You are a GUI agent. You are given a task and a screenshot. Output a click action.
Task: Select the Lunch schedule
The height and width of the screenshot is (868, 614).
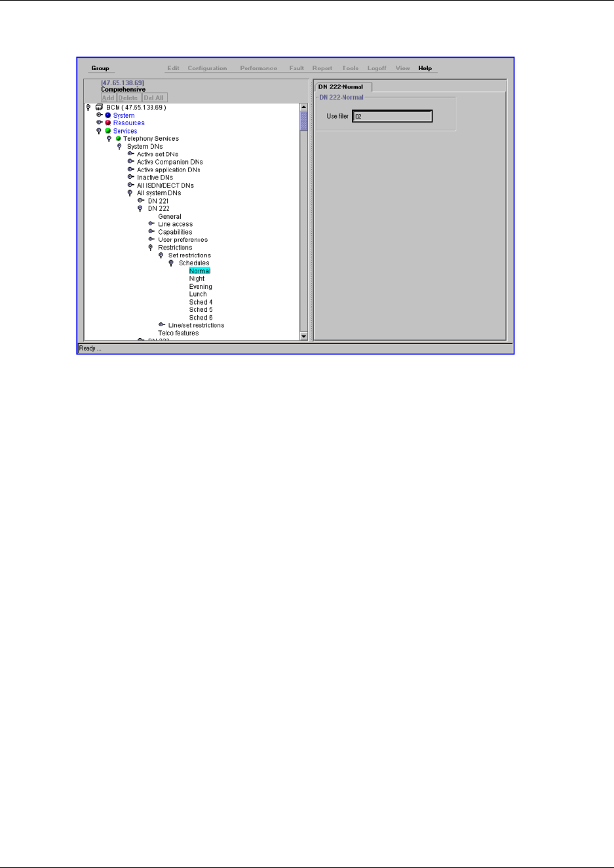pyautogui.click(x=198, y=294)
